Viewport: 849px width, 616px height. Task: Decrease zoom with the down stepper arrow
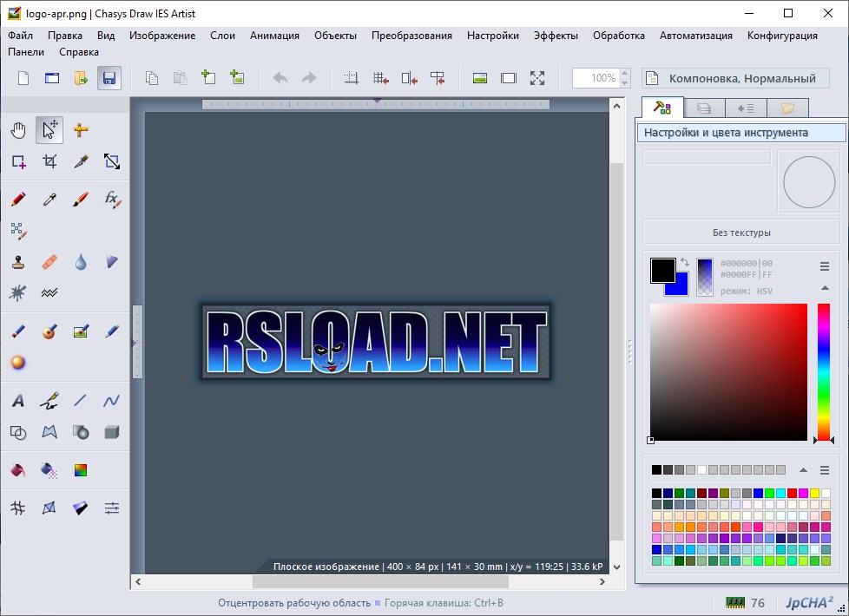[624, 82]
